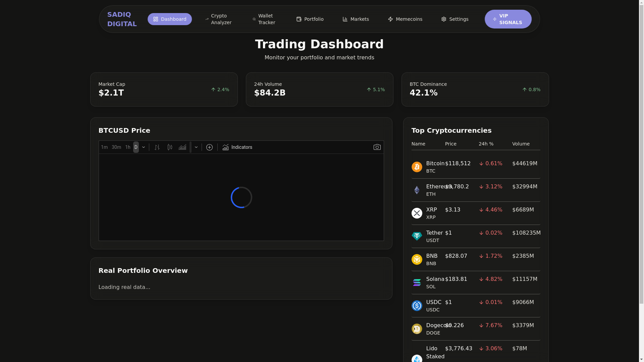Click the BNB price $828.07
Viewport: 644px width, 362px height.
(456, 256)
